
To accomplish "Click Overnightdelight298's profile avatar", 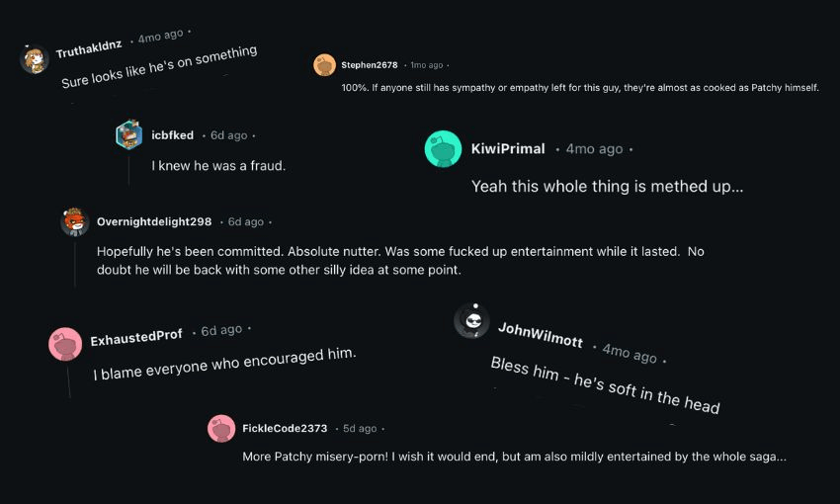I will (75, 222).
